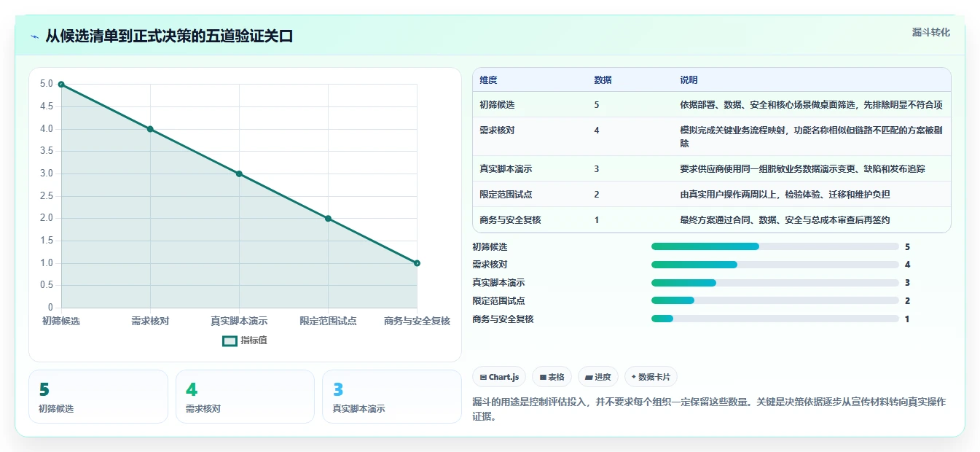Click the lightning icon beside the title

point(35,36)
